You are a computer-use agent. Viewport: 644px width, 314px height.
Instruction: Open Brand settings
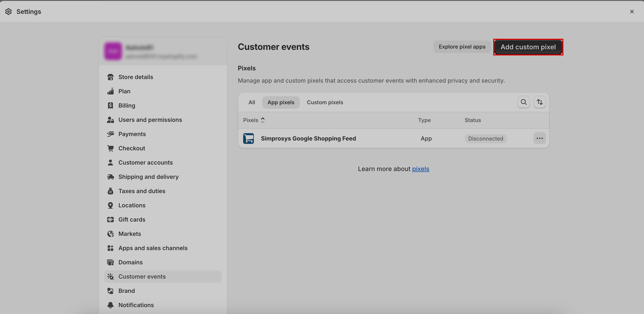point(163,291)
